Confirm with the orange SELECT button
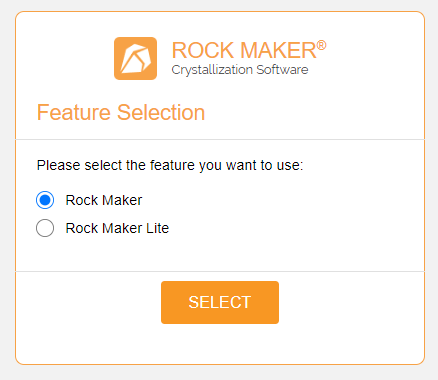Viewport: 438px width, 380px height. click(220, 302)
